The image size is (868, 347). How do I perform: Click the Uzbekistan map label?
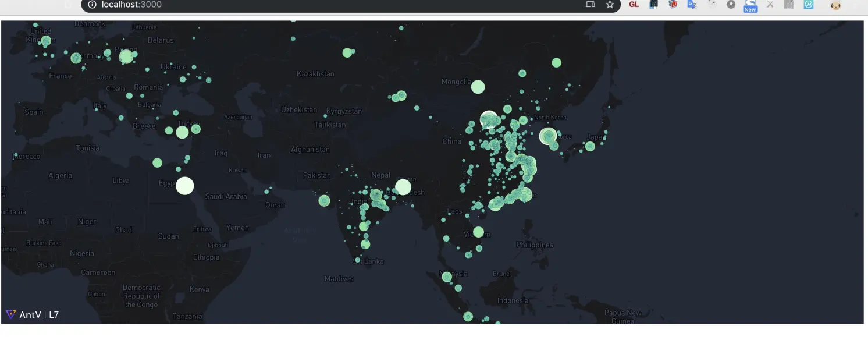pyautogui.click(x=299, y=109)
